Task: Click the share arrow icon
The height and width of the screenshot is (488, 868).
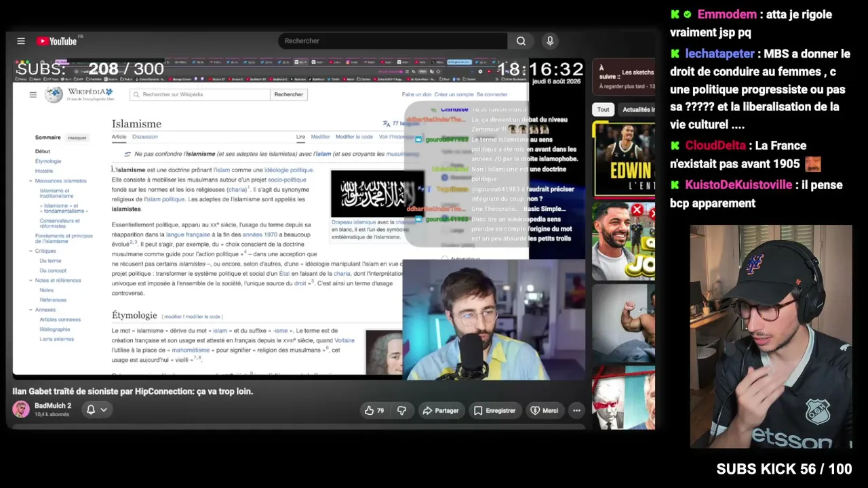Action: (x=427, y=411)
